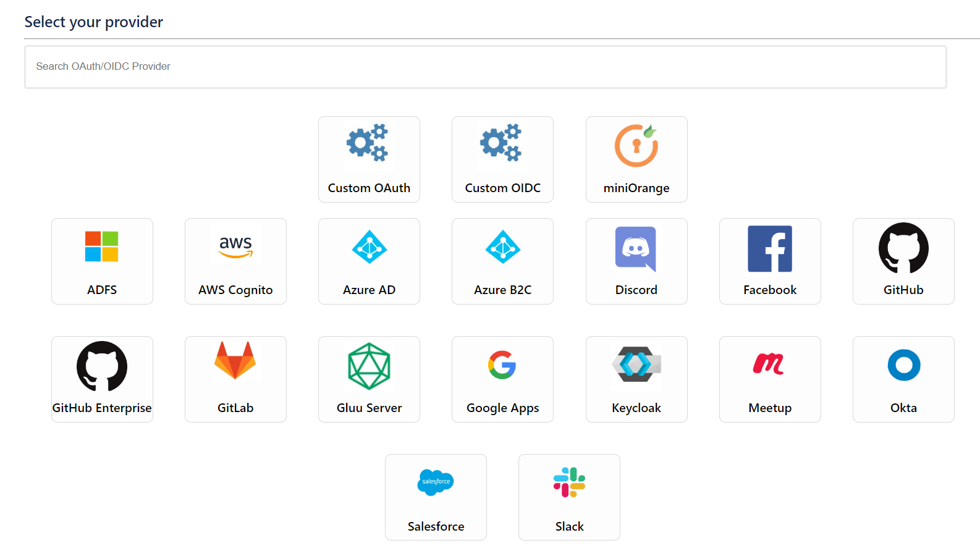The image size is (980, 556).
Task: Click the Azure B2C label
Action: tap(502, 290)
